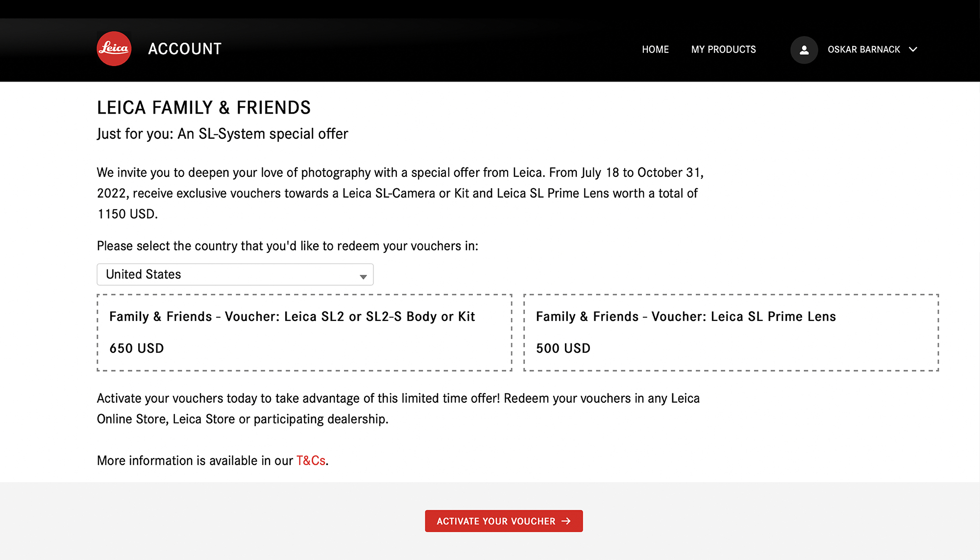The image size is (980, 560).
Task: Click the SL-System special offer subtitle
Action: [x=222, y=134]
